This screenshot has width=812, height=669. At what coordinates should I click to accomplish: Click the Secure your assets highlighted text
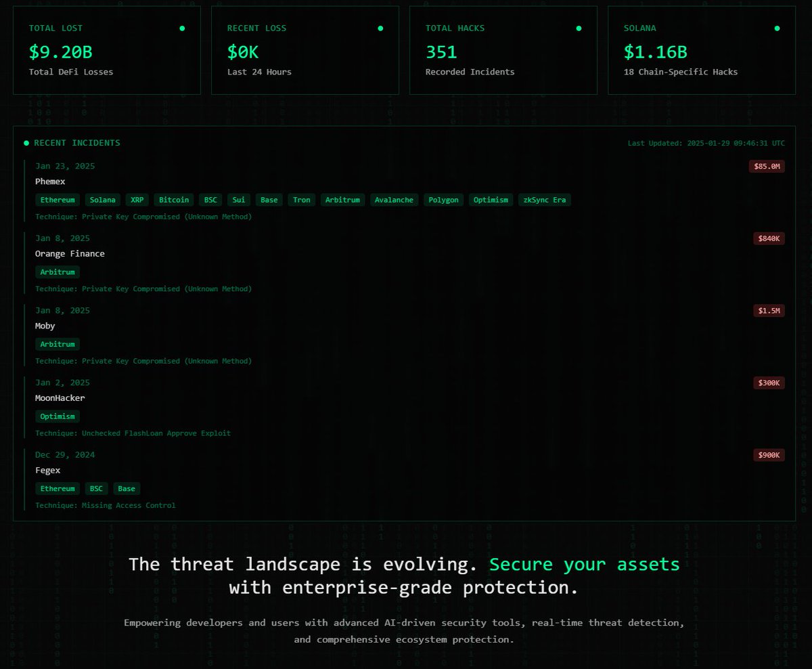(585, 564)
